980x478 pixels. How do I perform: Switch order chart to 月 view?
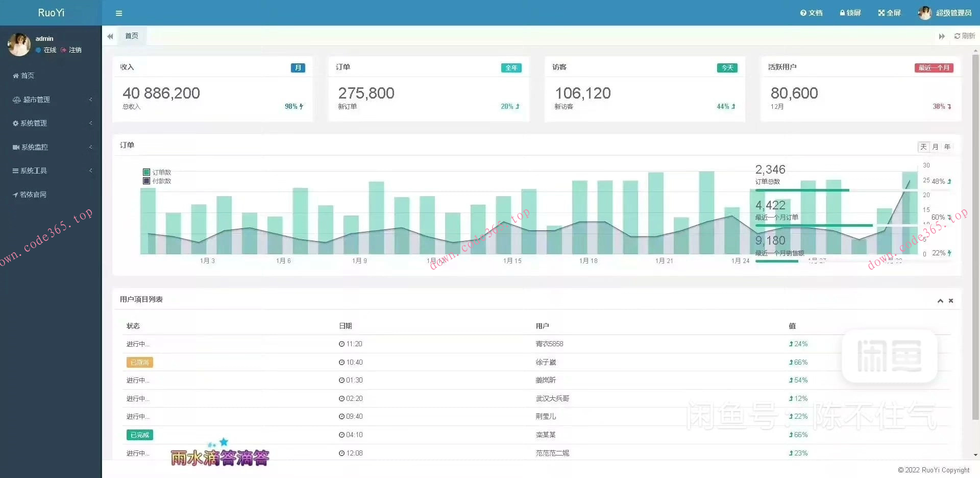[936, 147]
